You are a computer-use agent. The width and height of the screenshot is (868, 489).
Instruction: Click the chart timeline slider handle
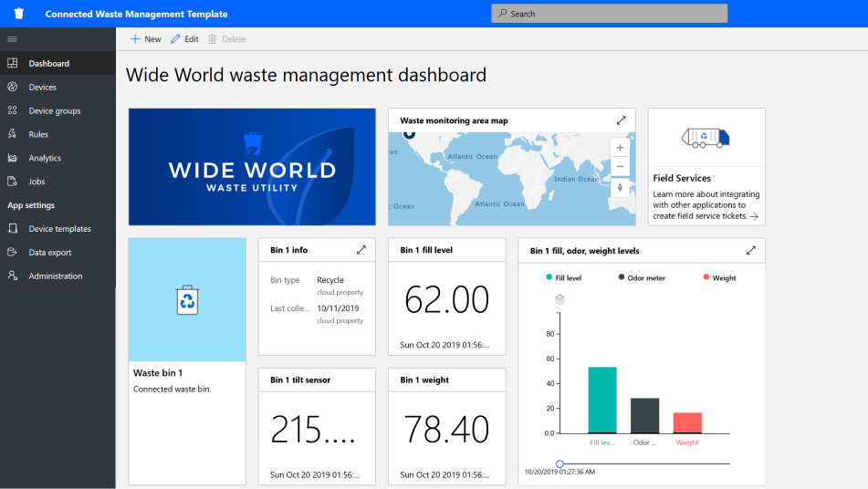tap(559, 463)
